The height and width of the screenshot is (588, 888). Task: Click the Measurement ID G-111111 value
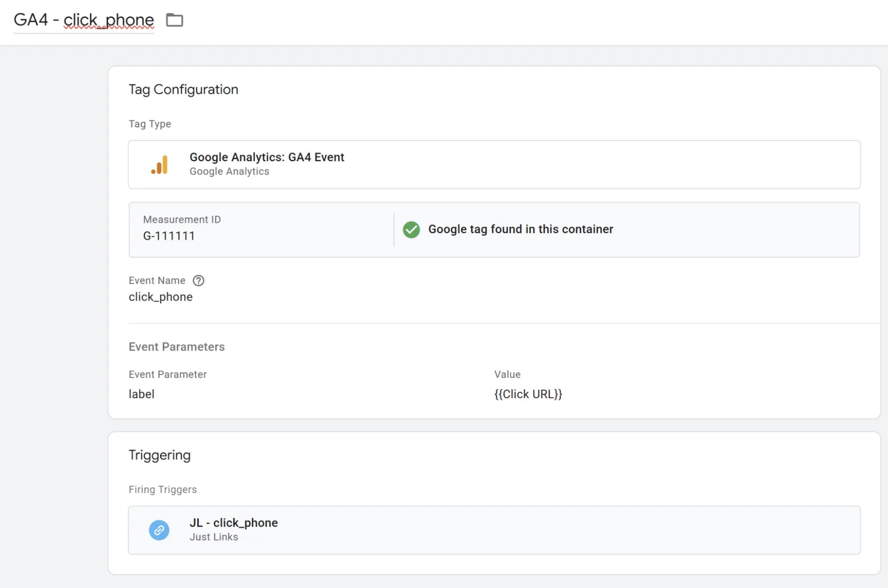pyautogui.click(x=169, y=236)
